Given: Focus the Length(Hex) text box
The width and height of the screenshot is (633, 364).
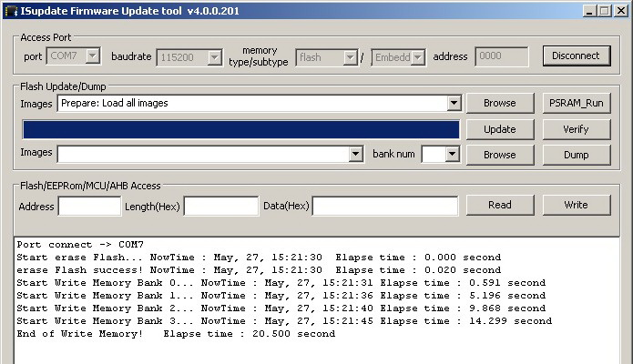Looking at the screenshot, I should pyautogui.click(x=220, y=207).
